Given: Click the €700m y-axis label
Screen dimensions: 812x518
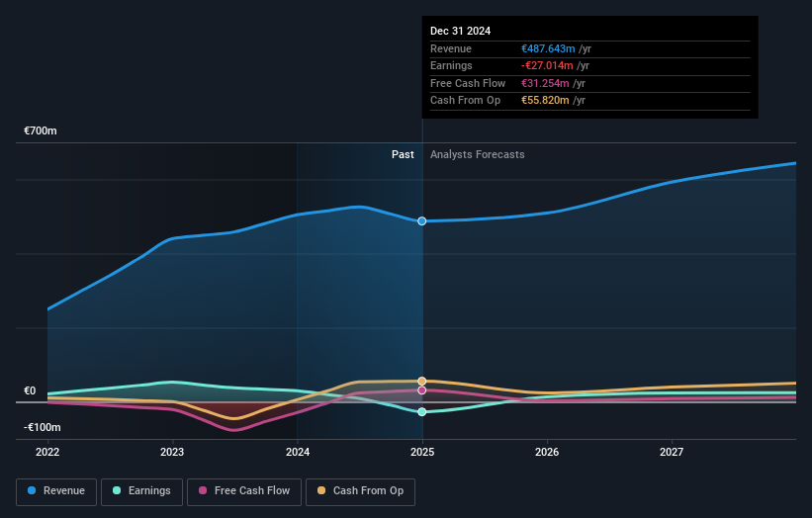Looking at the screenshot, I should click(x=41, y=130).
